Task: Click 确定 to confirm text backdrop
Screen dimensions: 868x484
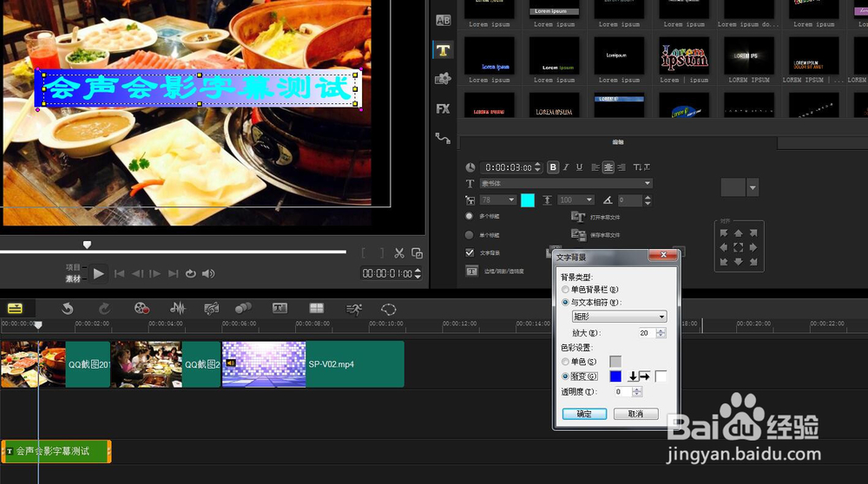Action: (584, 414)
